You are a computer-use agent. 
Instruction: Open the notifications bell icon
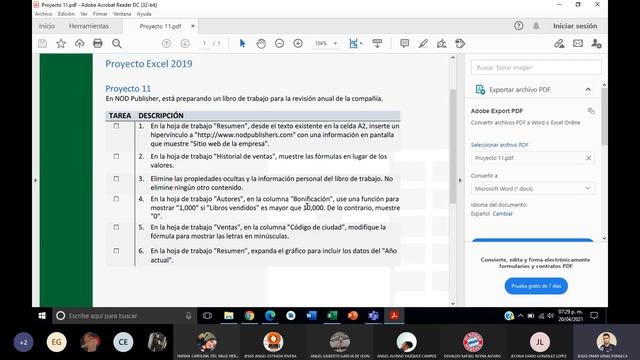tap(536, 26)
